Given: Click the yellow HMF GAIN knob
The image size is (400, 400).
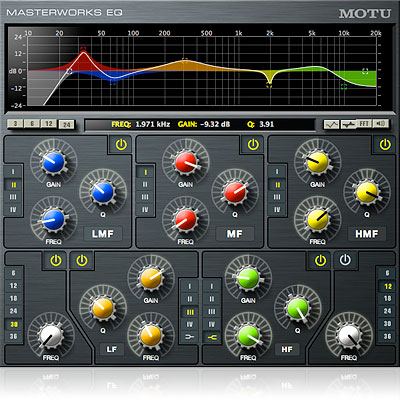Looking at the screenshot, I should [x=317, y=162].
